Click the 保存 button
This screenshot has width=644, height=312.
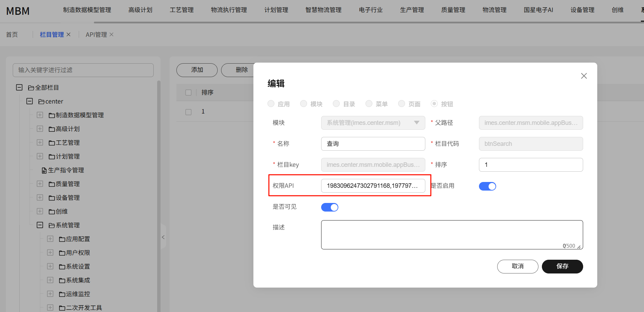point(562,266)
